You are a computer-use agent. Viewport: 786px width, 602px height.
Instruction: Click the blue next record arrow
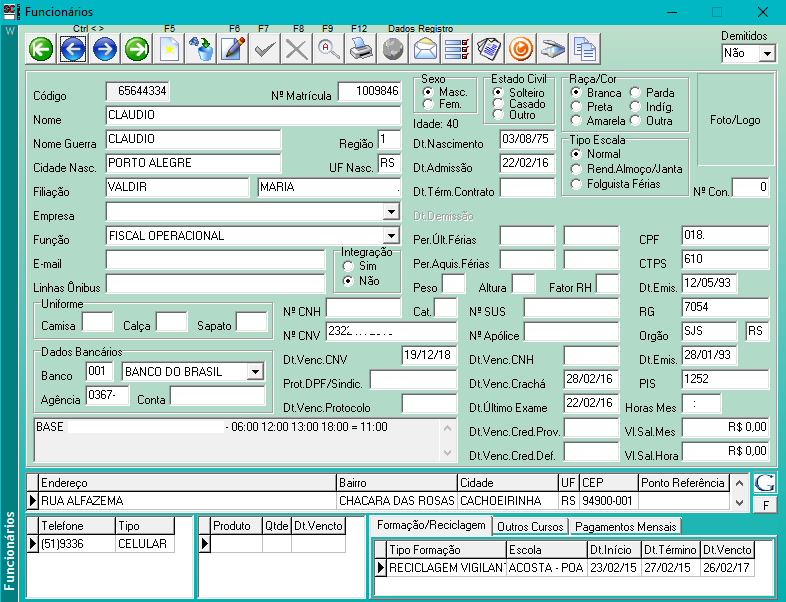pos(104,48)
